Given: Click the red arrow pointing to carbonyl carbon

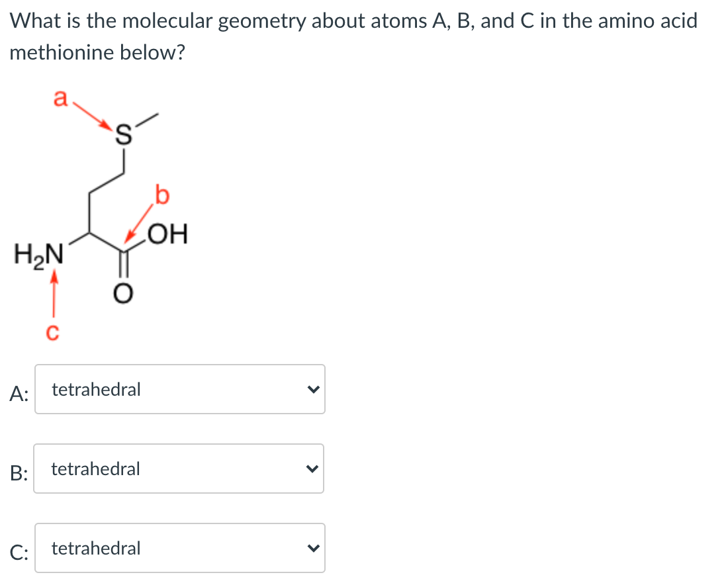Looking at the screenshot, I should [139, 223].
